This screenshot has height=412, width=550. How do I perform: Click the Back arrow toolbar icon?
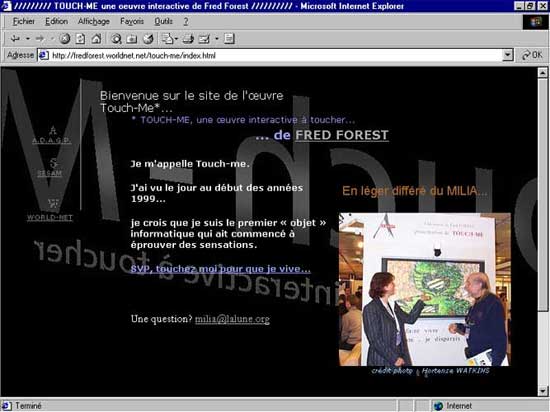[15, 39]
